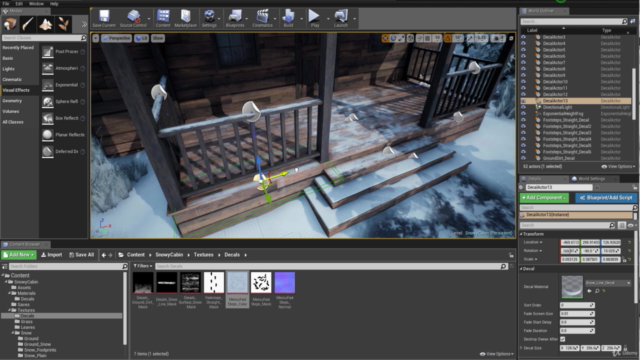
Task: Use selected asset arrow for Decal Material
Action: pyautogui.click(x=589, y=291)
